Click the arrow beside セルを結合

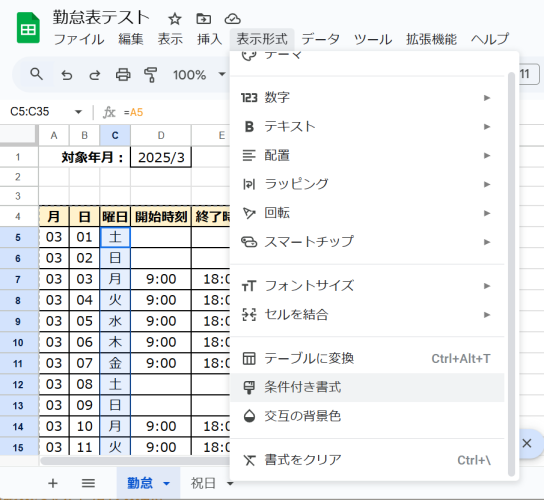tap(487, 315)
